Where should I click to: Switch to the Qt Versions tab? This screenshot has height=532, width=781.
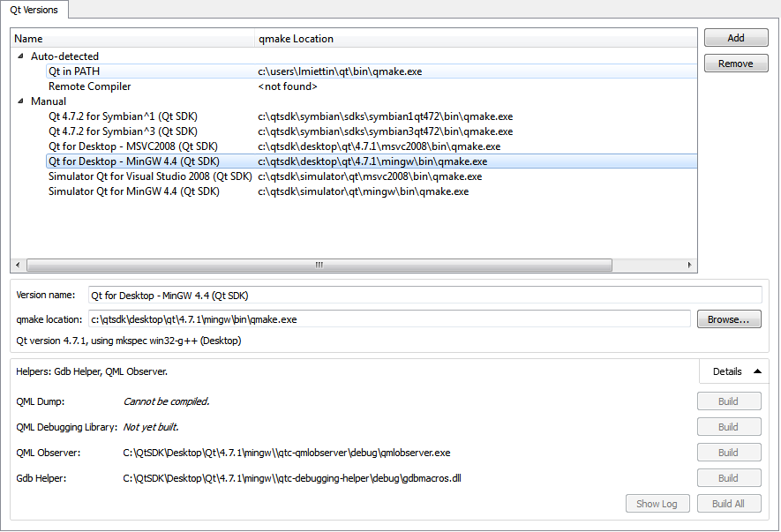pos(34,10)
